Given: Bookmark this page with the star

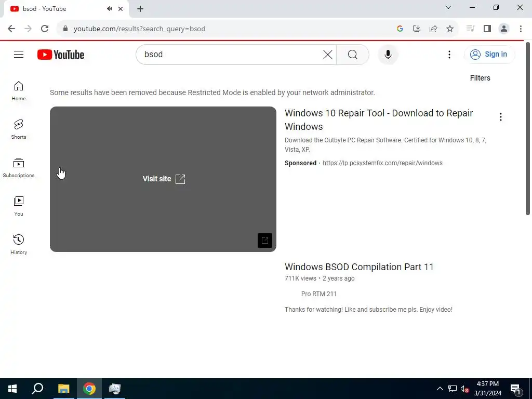Looking at the screenshot, I should click(450, 29).
